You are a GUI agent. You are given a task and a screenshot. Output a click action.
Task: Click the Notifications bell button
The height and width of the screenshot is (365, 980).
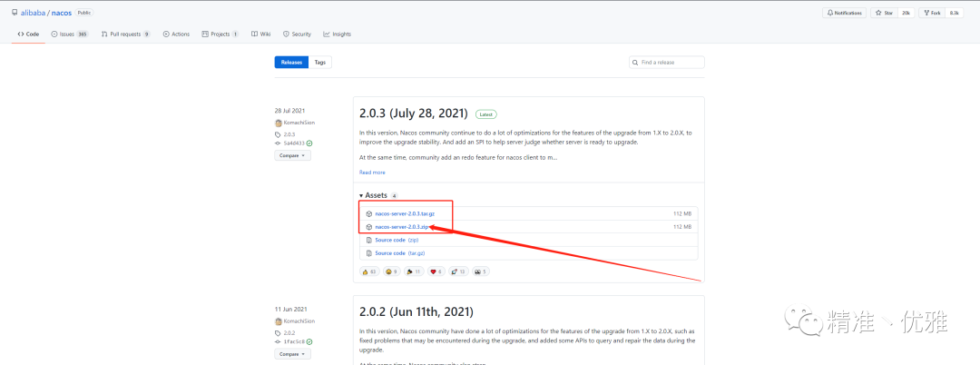click(x=844, y=13)
